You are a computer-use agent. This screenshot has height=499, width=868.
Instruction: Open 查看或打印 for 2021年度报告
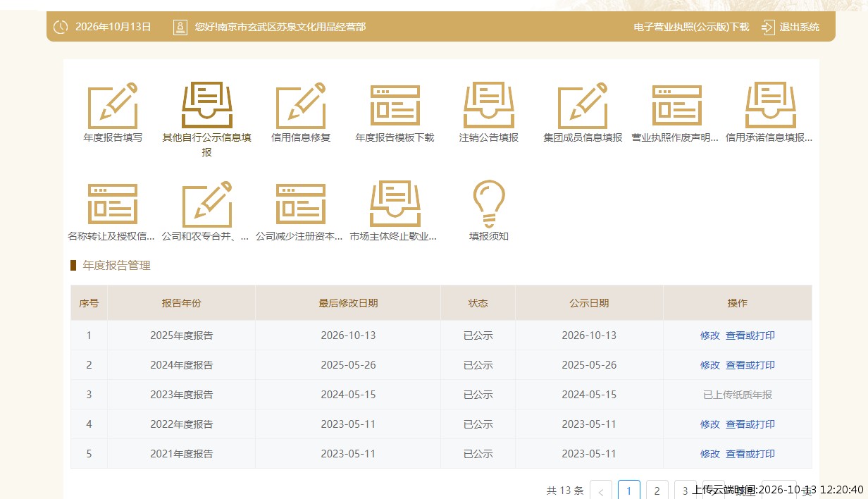point(750,455)
